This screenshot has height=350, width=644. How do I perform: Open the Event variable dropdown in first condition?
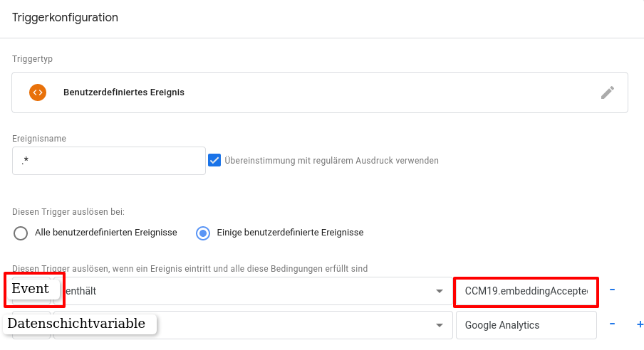(31, 290)
